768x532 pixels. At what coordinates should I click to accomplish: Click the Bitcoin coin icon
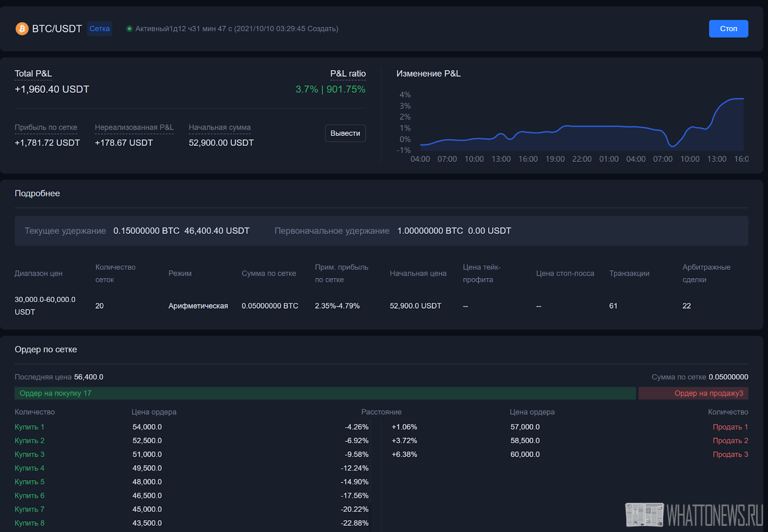[22, 29]
